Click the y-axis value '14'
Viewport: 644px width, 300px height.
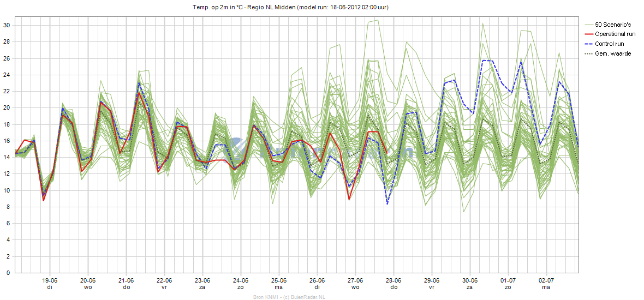7,157
